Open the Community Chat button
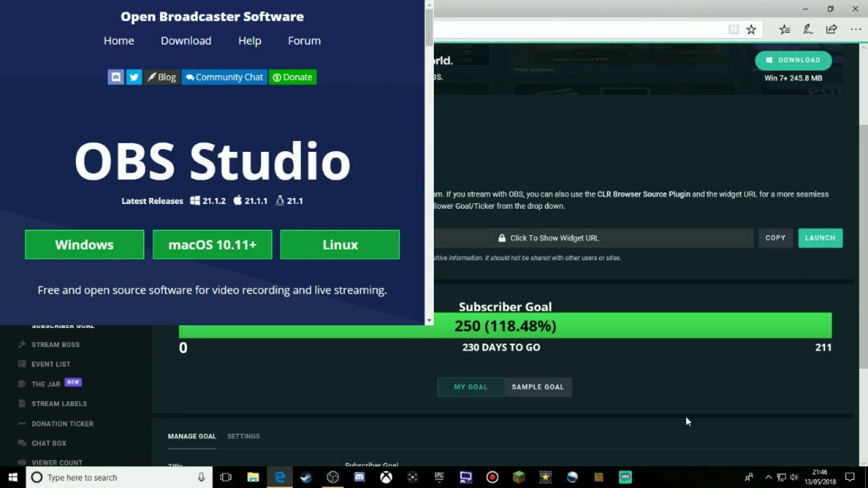The image size is (868, 488). pyautogui.click(x=224, y=77)
